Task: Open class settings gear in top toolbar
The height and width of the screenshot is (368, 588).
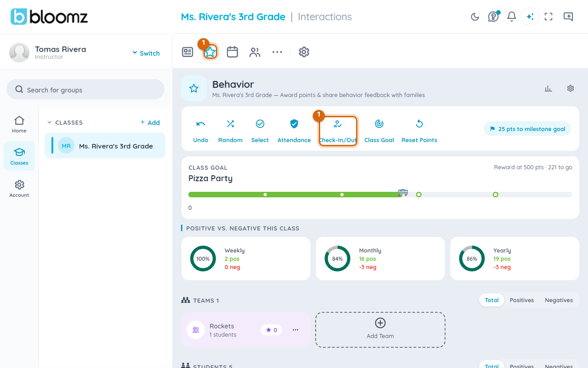Action: coord(304,52)
